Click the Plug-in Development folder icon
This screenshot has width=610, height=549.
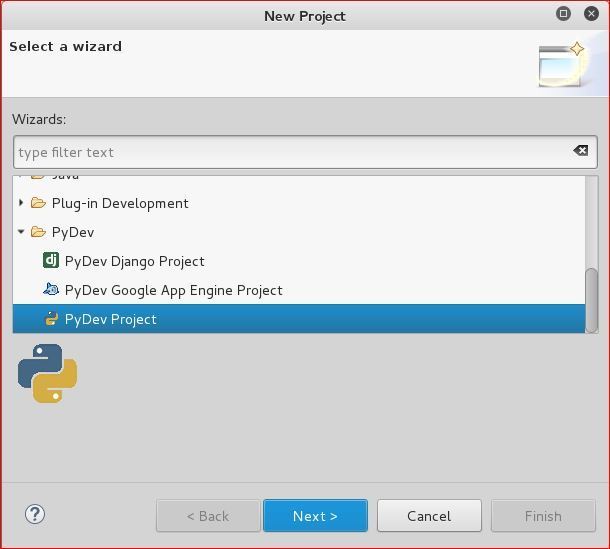(x=38, y=203)
